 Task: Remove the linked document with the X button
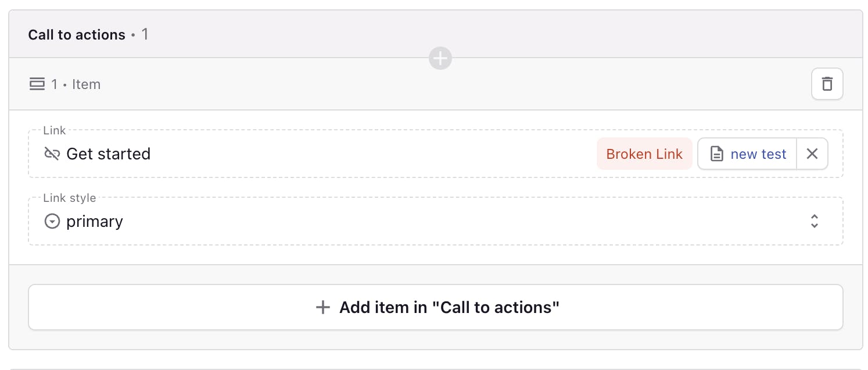812,154
